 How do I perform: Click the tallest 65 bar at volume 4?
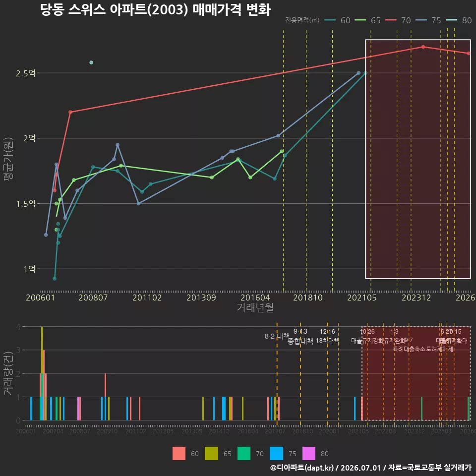(42, 373)
